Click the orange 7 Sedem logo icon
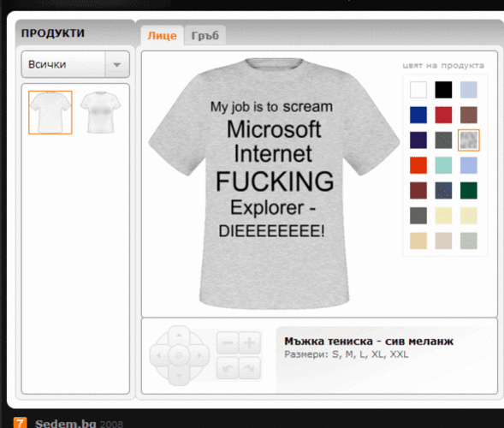Image resolution: width=504 pixels, height=428 pixels. (20, 423)
